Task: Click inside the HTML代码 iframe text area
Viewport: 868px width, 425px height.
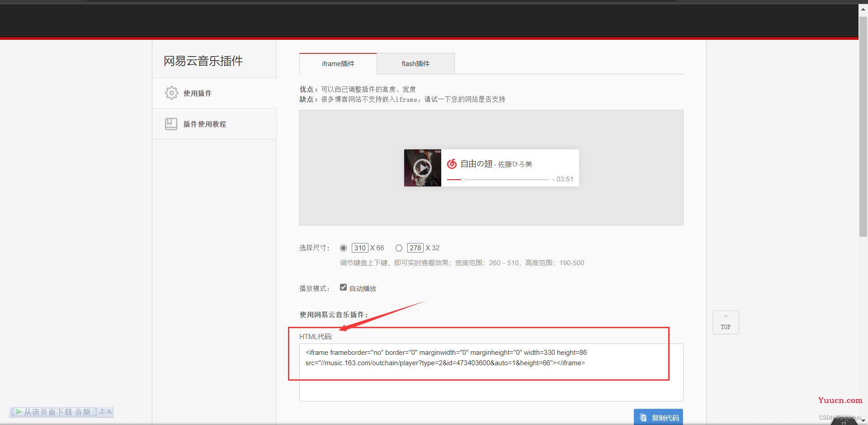Action: click(491, 372)
